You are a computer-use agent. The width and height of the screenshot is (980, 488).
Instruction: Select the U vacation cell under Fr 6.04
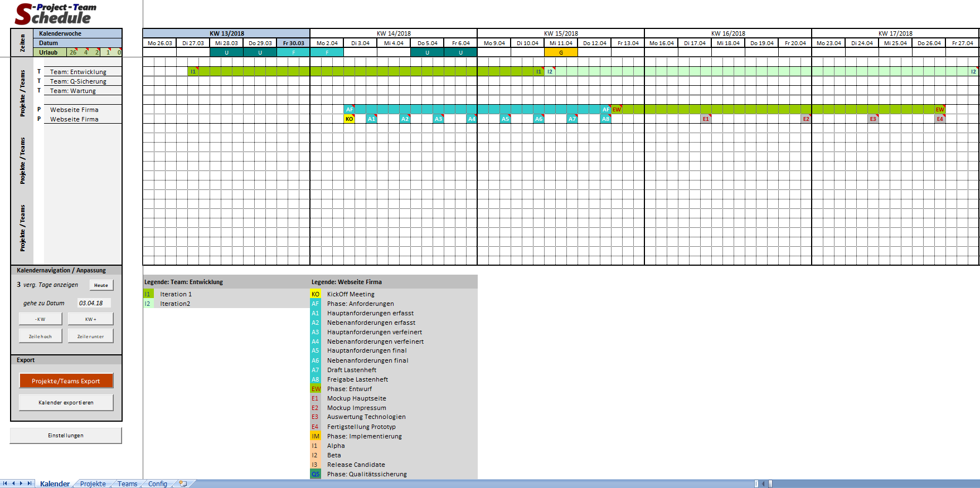(x=460, y=52)
